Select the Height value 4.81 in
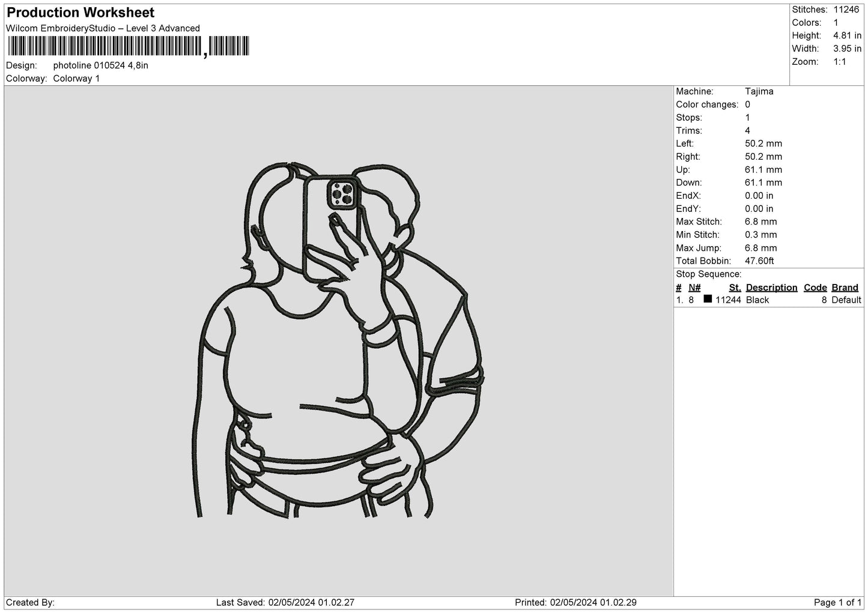Viewport: 868px width, 613px height. [847, 36]
